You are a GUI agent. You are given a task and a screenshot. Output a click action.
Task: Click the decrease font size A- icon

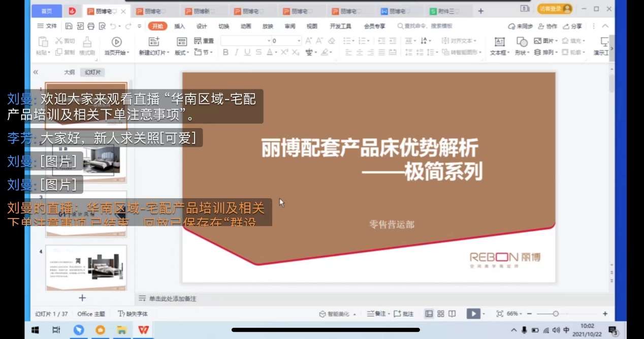pos(319,41)
